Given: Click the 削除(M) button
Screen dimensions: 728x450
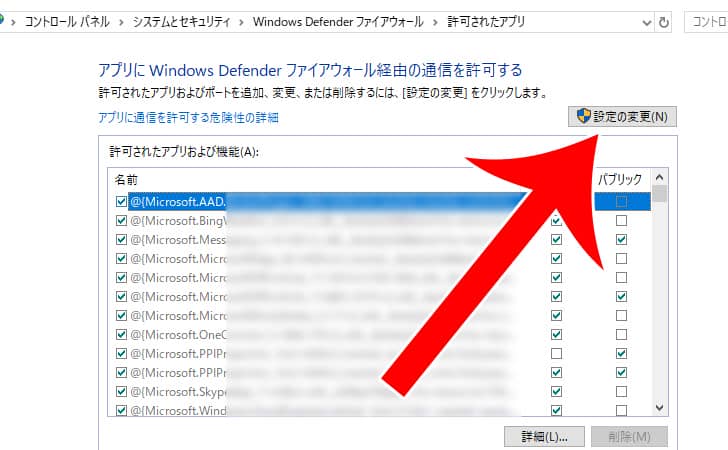Looking at the screenshot, I should [x=629, y=437].
